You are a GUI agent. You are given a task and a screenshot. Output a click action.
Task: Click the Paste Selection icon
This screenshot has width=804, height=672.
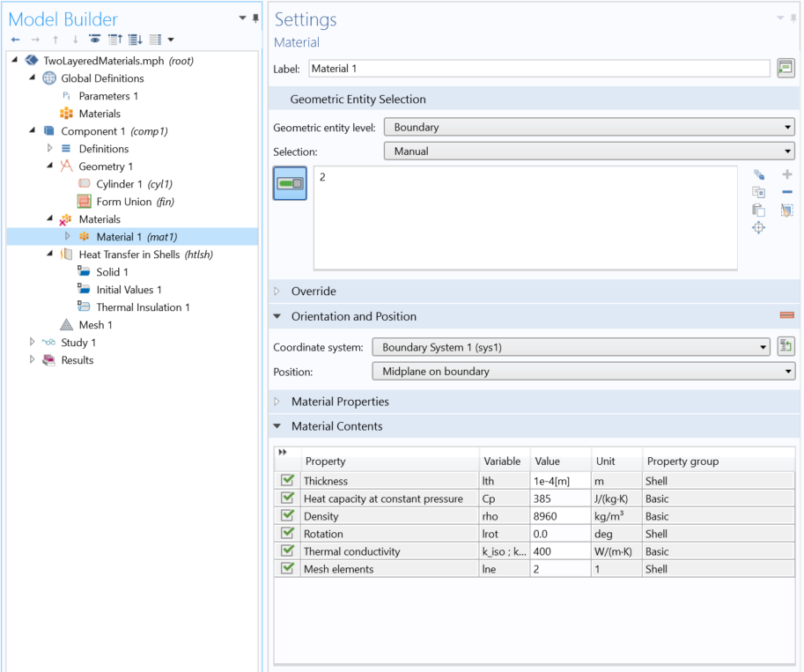[x=758, y=210]
